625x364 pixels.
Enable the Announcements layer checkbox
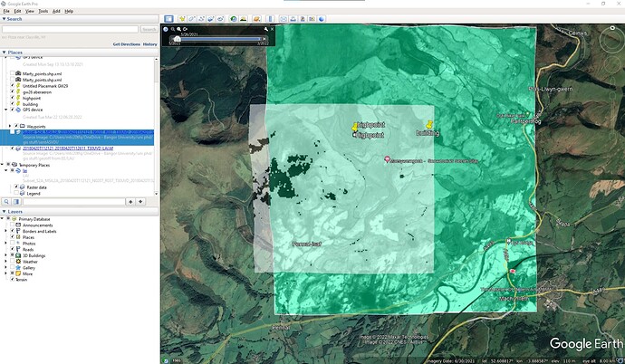pos(13,225)
